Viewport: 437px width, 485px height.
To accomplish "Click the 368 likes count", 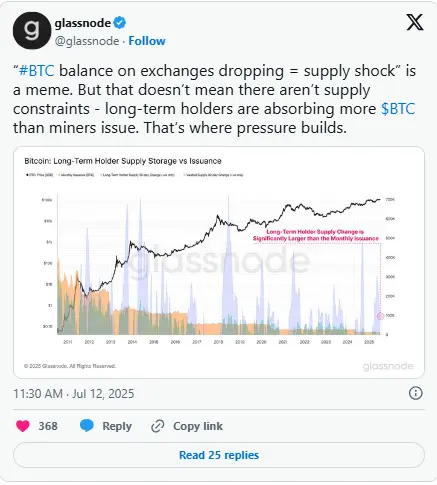I will point(48,426).
